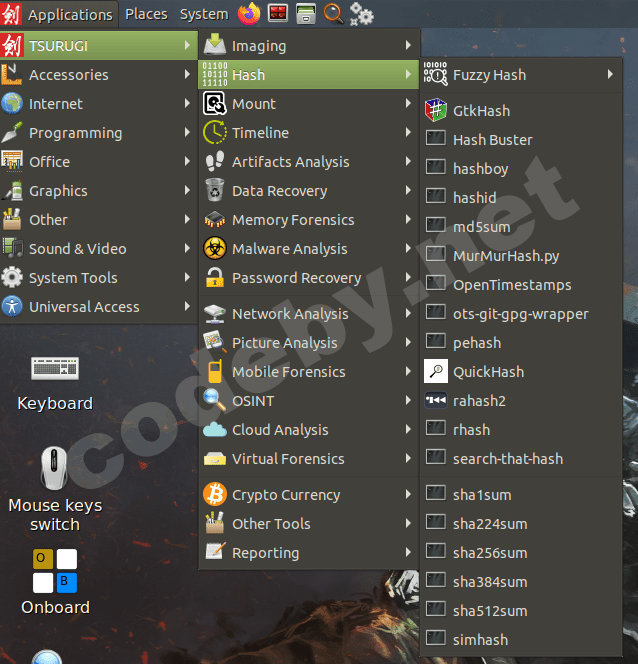Click the Artifacts Analysis footprints icon
Viewport: 638px width, 664px height.
point(215,161)
